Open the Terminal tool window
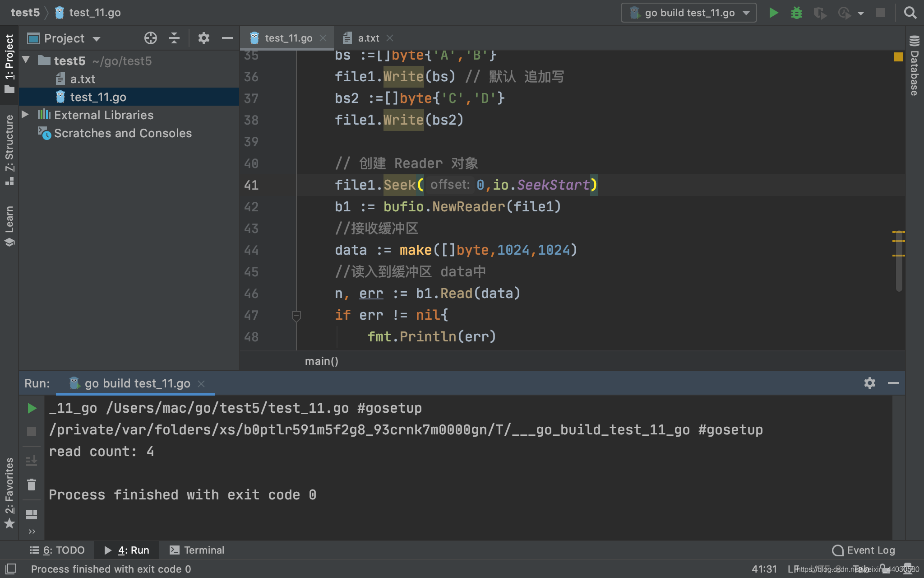 point(197,550)
